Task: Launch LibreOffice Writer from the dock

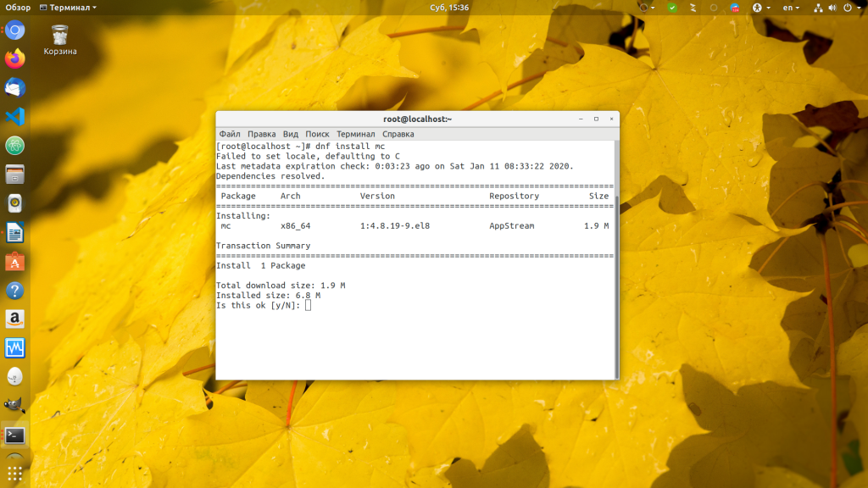Action: click(14, 232)
